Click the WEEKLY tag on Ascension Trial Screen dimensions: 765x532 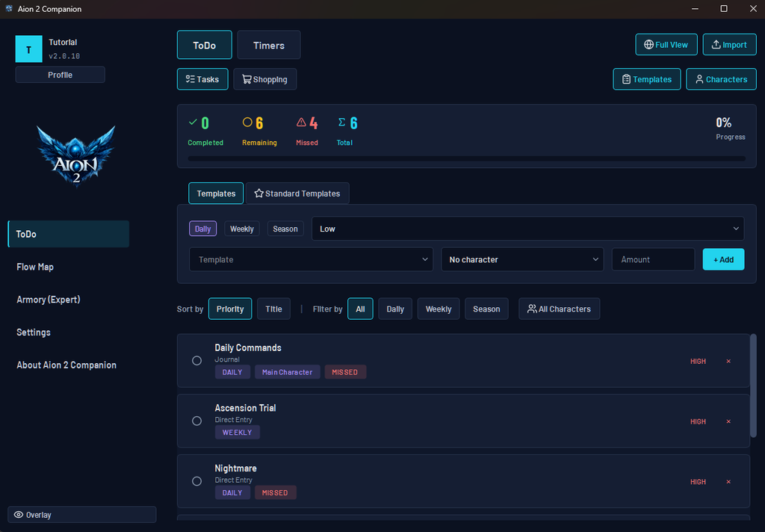(x=237, y=432)
